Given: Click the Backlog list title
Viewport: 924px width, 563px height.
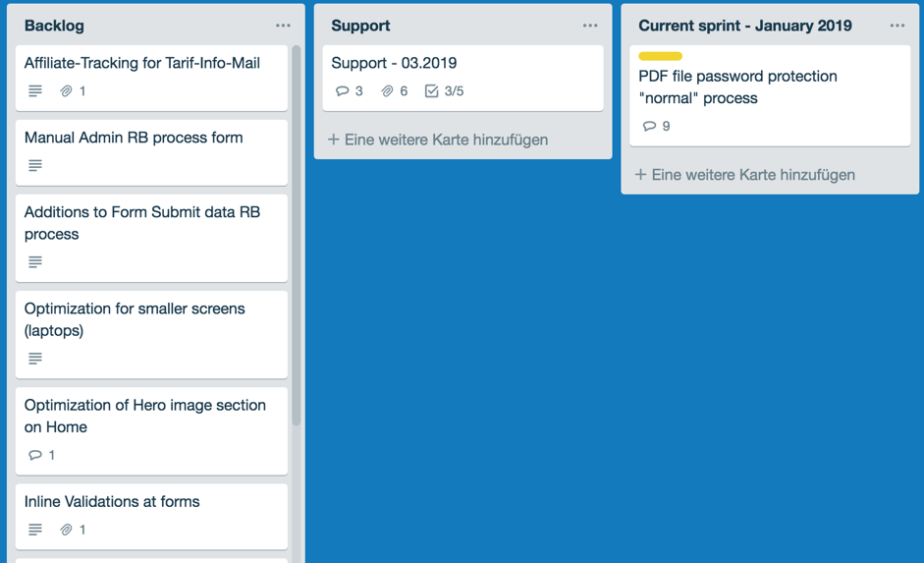Looking at the screenshot, I should pyautogui.click(x=54, y=26).
